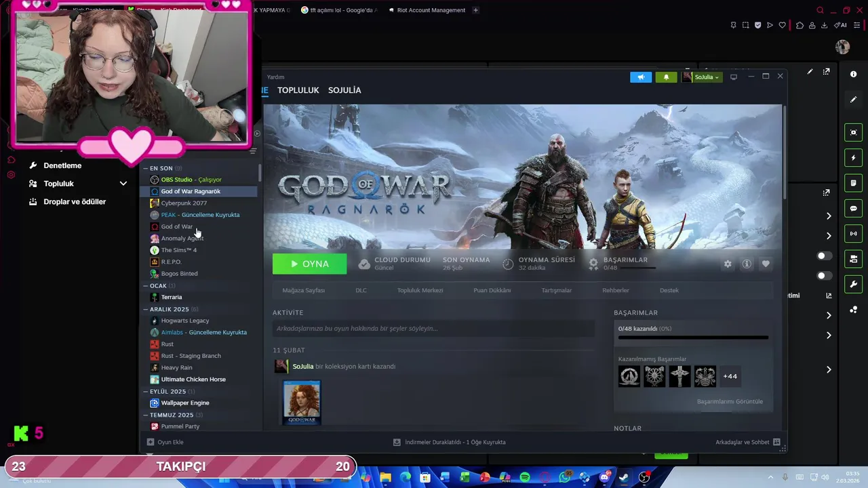Collapse the OCAK library group
The image size is (868, 488).
(x=145, y=285)
